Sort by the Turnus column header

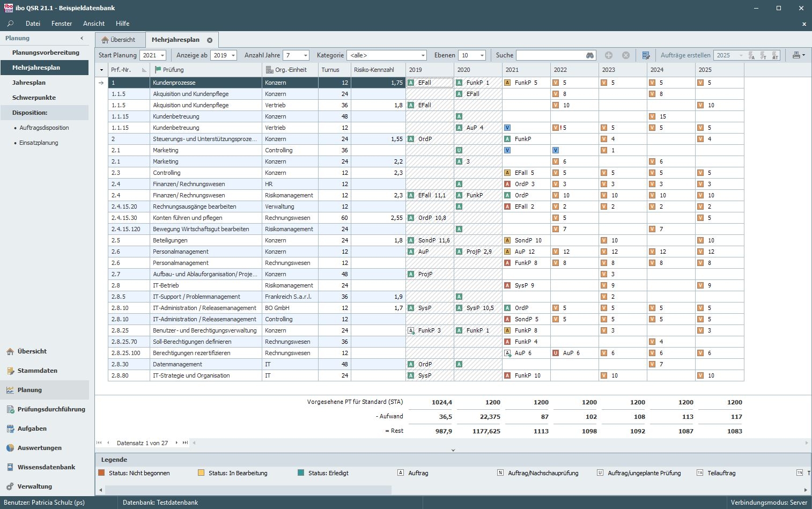[x=335, y=70]
